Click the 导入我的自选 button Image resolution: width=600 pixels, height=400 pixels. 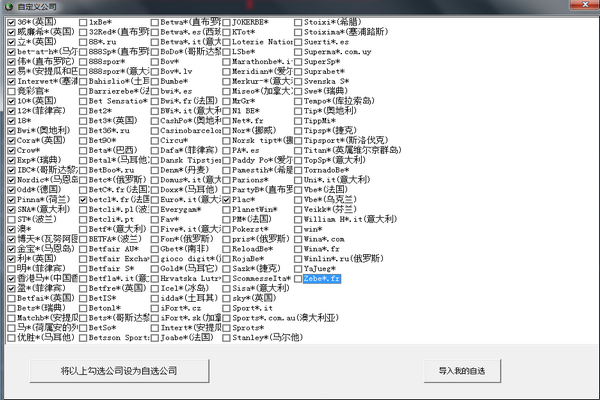[462, 371]
